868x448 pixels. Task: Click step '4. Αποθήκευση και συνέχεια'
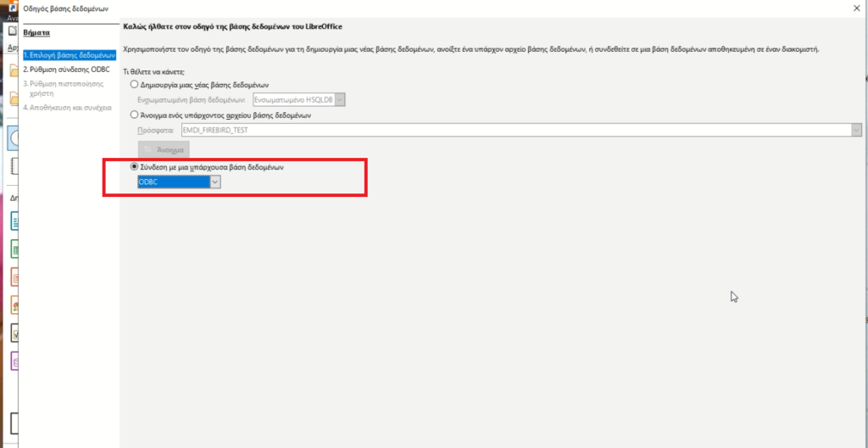pyautogui.click(x=67, y=108)
